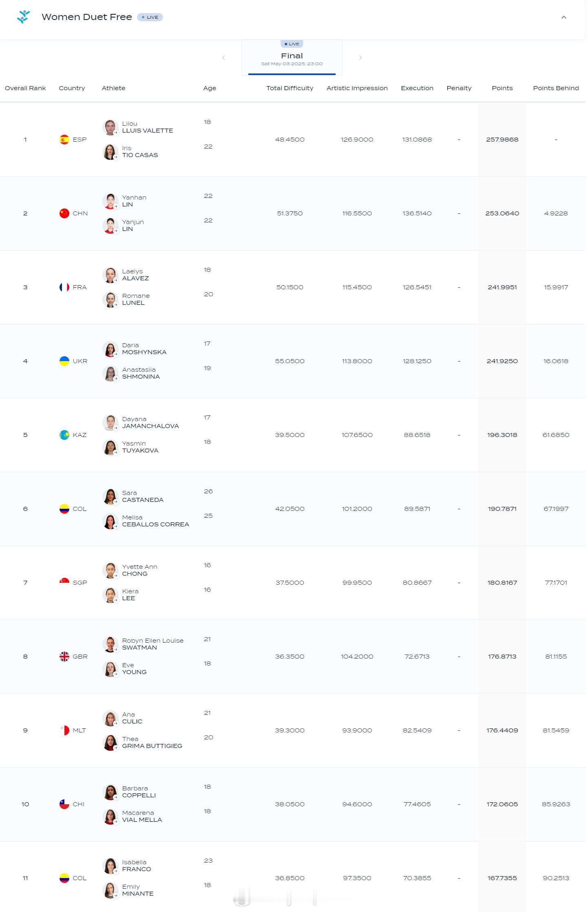The height and width of the screenshot is (912, 588).
Task: Click the Singapore flag icon
Action: tap(64, 583)
